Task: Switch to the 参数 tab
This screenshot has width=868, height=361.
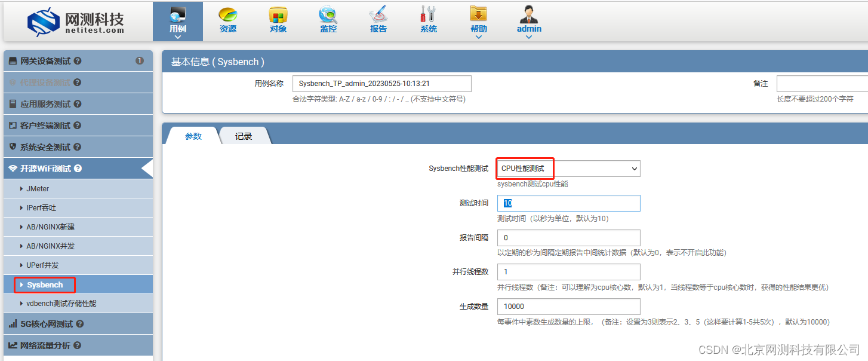Action: (193, 136)
